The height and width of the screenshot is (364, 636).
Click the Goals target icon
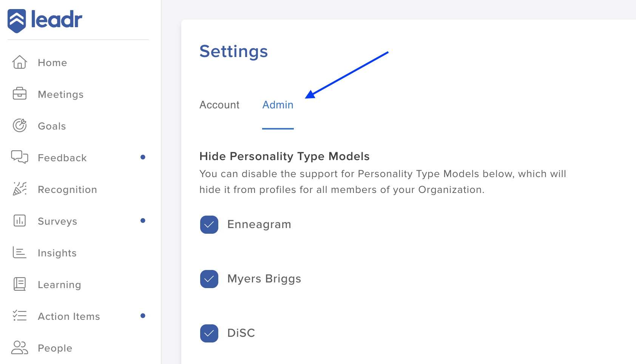coord(19,126)
